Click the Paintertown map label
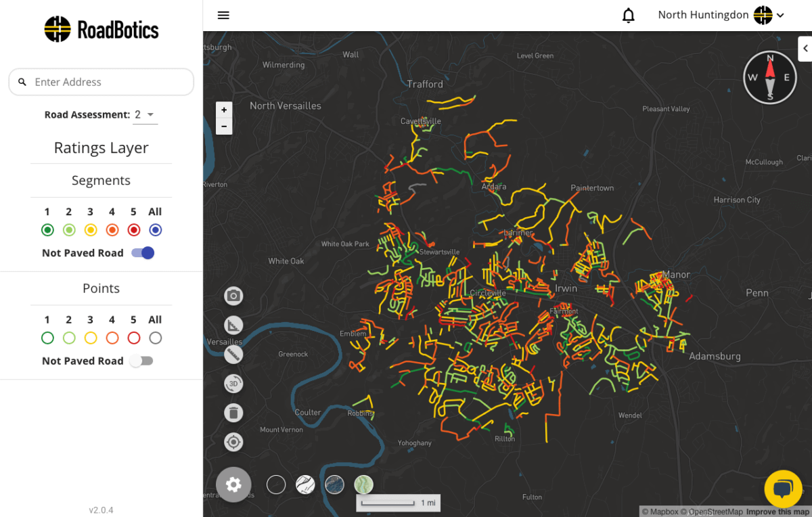This screenshot has height=517, width=812. click(x=592, y=188)
